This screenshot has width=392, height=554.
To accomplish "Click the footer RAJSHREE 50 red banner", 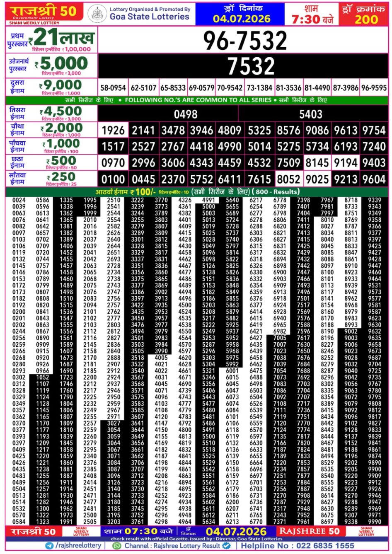I will coord(310,532).
